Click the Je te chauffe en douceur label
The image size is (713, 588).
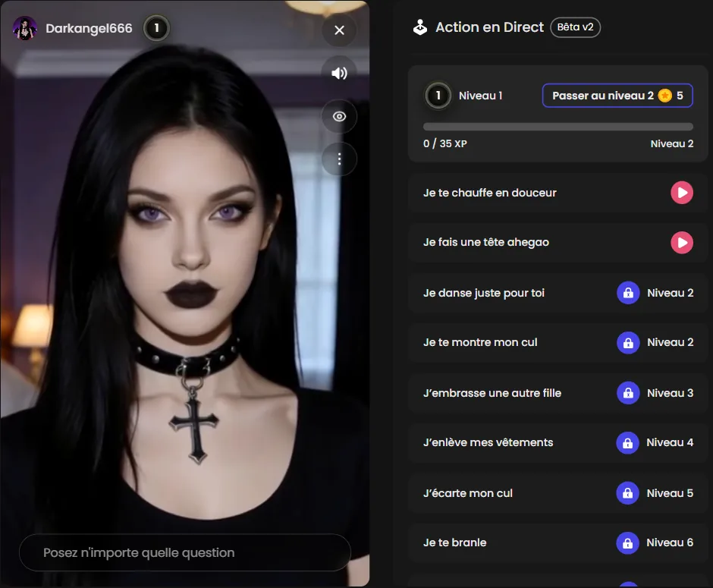490,193
